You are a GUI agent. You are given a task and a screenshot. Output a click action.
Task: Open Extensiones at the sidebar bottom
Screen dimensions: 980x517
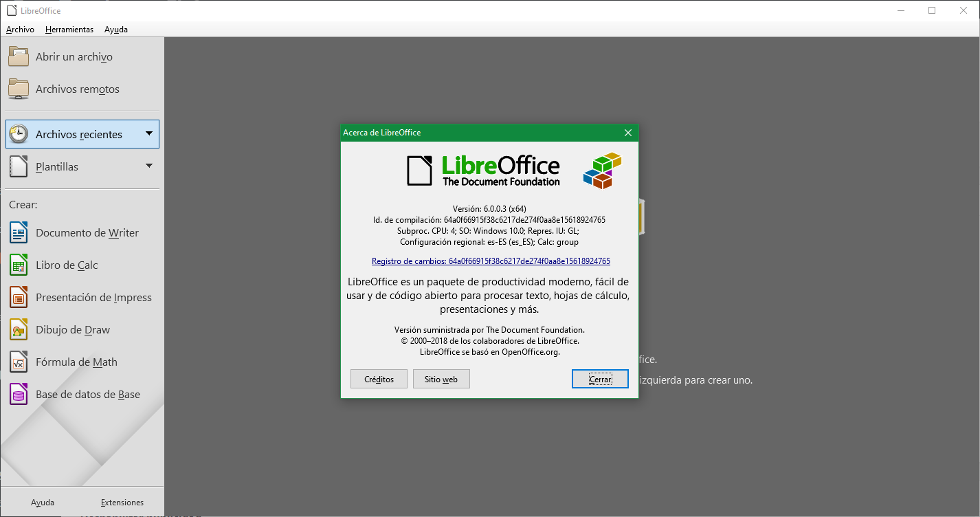[122, 503]
